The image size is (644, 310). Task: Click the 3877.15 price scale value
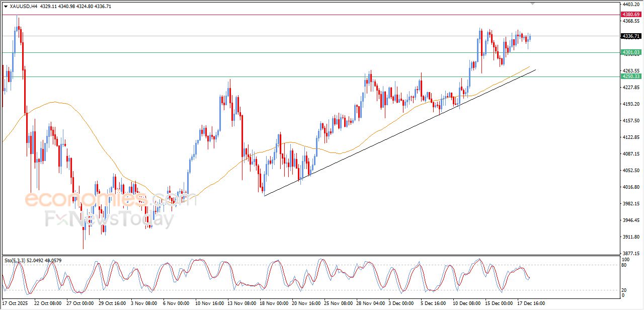[631, 254]
